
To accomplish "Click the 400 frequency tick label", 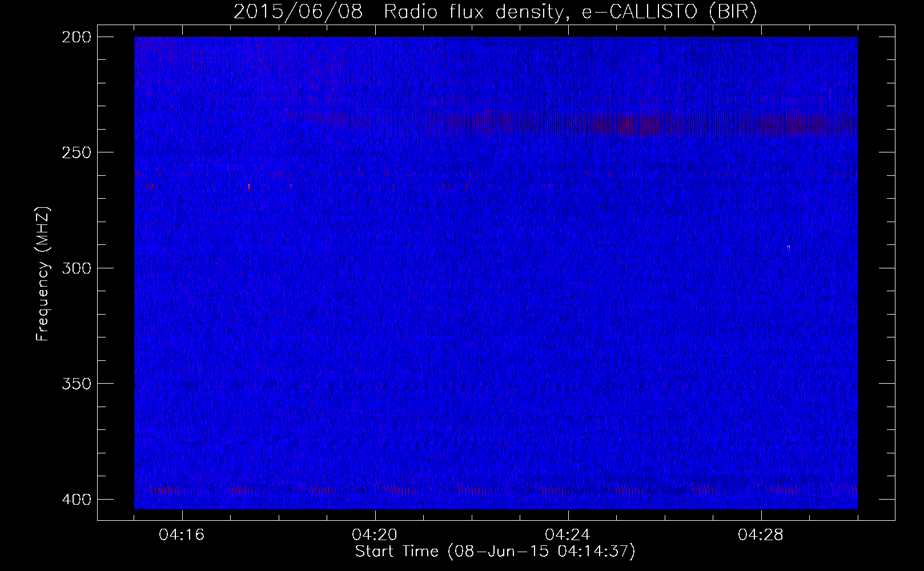I will point(76,500).
